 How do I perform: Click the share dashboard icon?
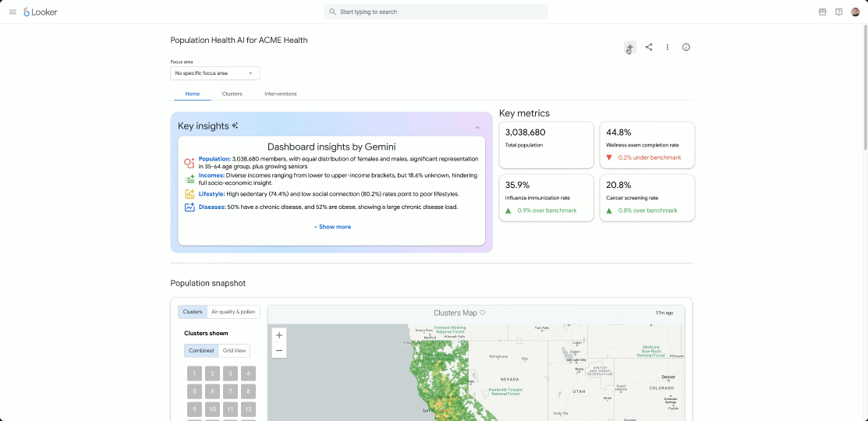click(649, 48)
